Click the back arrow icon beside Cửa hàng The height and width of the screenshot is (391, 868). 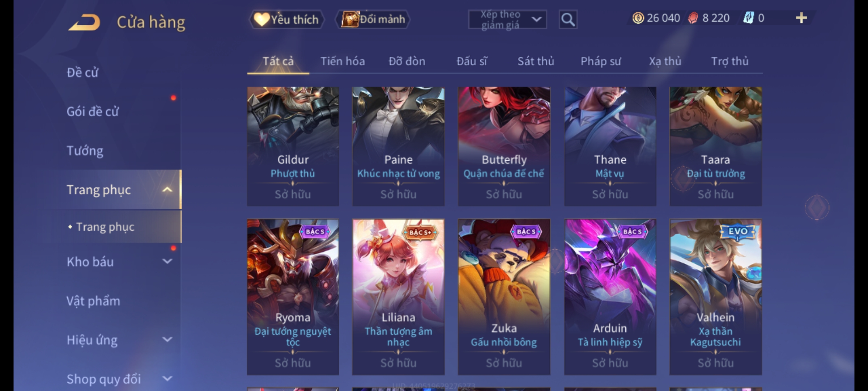click(84, 22)
